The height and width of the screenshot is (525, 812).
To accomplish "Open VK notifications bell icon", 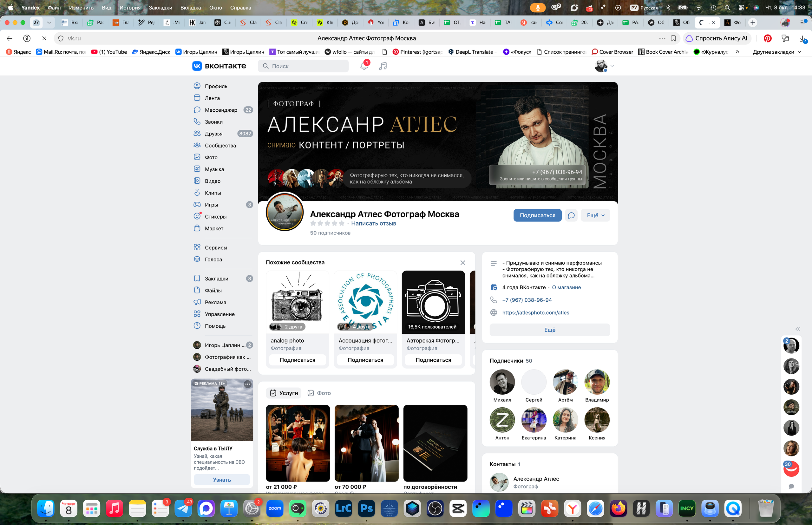I will (x=364, y=66).
